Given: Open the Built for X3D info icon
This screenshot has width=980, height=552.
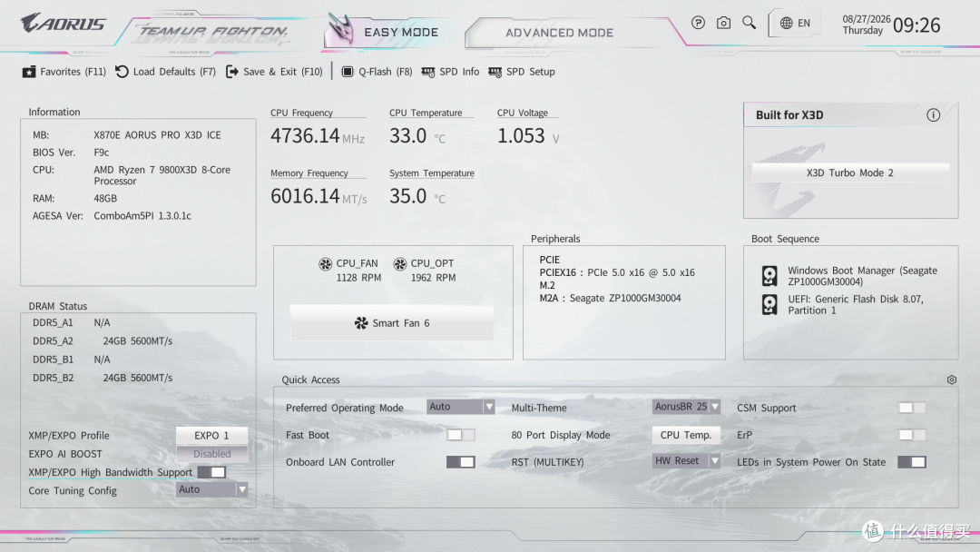Looking at the screenshot, I should pos(933,115).
